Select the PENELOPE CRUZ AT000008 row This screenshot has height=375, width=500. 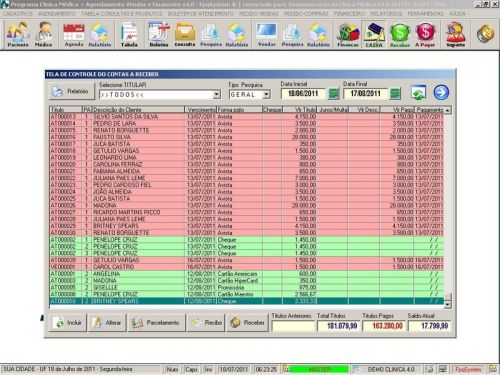(x=247, y=294)
